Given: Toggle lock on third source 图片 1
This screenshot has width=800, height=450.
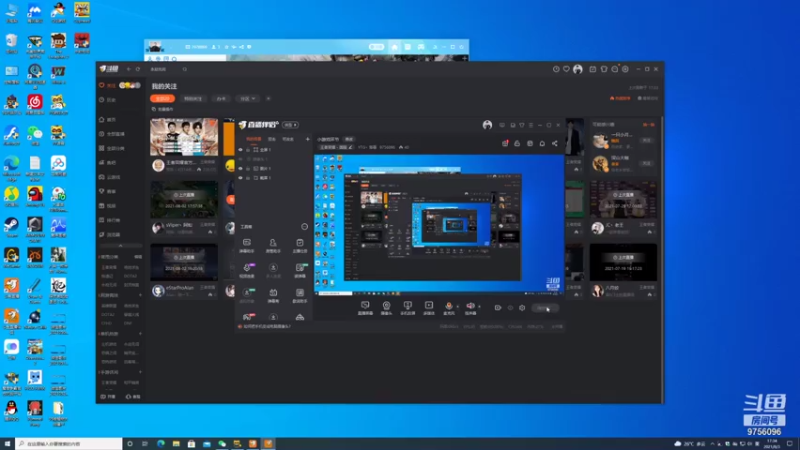Looking at the screenshot, I should (x=248, y=168).
